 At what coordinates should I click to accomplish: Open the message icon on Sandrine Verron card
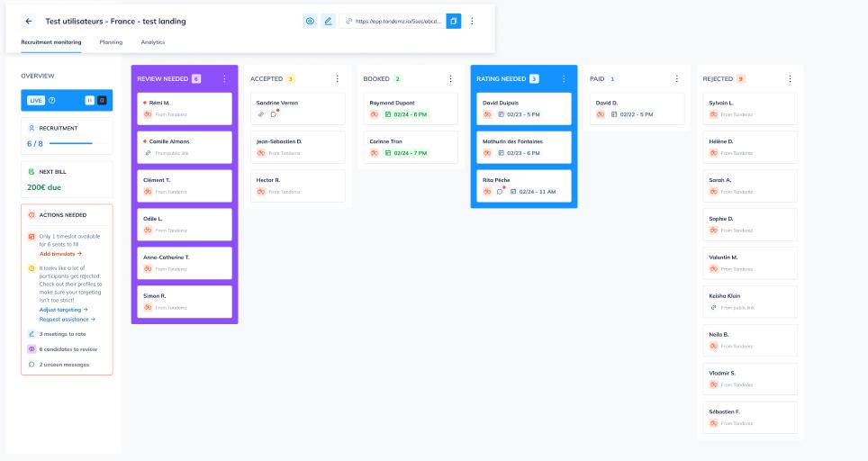(274, 114)
